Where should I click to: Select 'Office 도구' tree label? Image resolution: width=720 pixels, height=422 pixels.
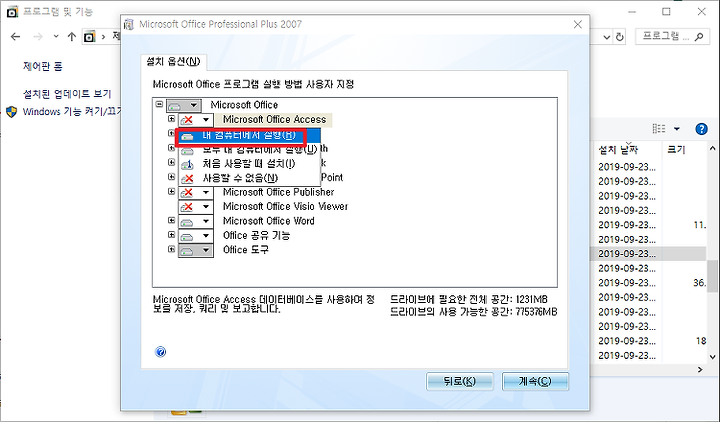click(246, 250)
